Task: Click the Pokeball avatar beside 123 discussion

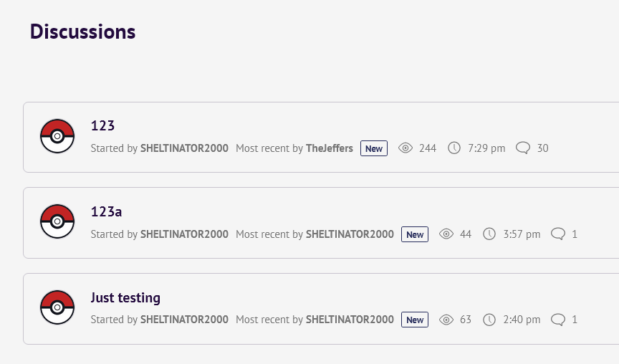Action: (x=57, y=136)
